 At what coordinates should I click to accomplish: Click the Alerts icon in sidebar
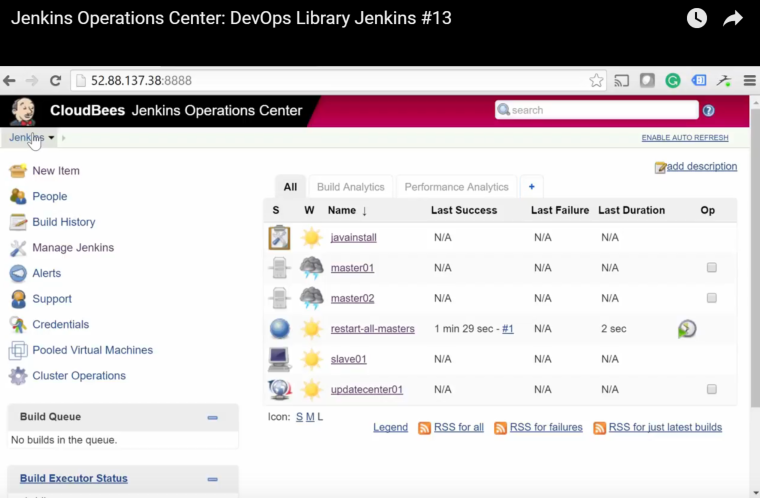coord(17,273)
